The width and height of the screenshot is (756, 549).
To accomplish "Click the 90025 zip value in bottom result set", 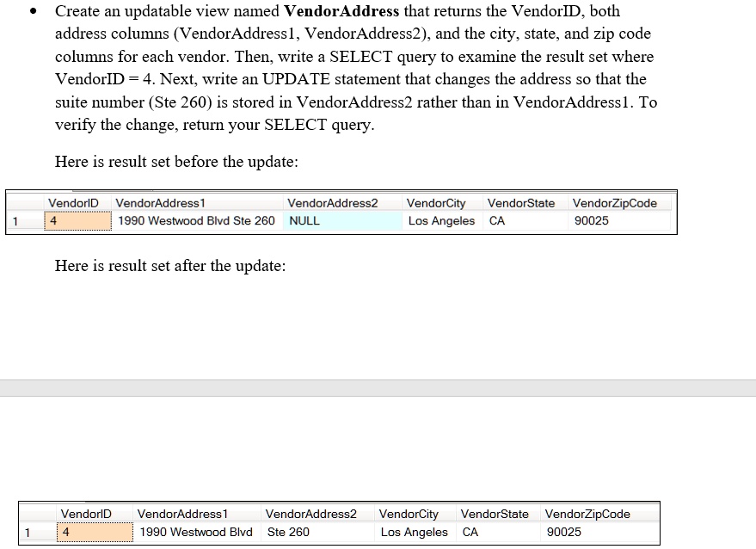I will [x=563, y=532].
